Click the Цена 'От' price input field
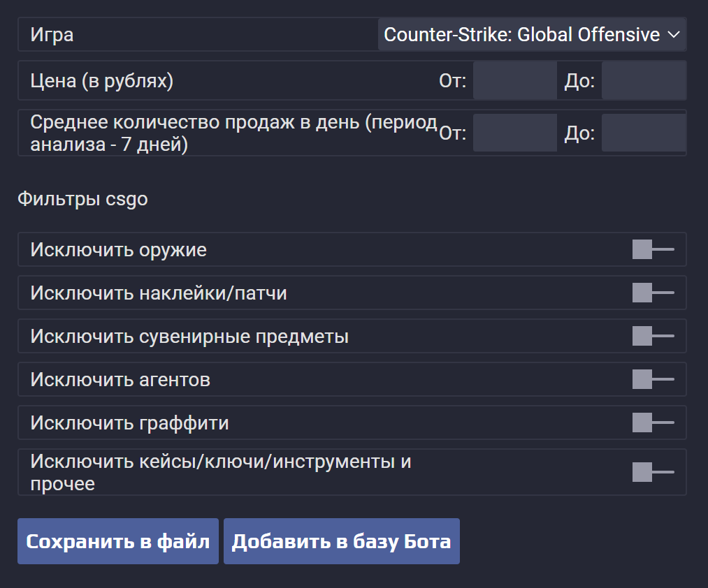The image size is (708, 588). (514, 81)
